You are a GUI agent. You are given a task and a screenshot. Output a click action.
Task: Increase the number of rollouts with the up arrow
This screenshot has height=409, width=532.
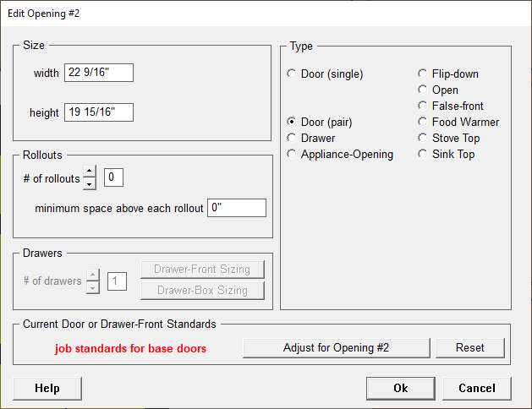click(x=90, y=172)
